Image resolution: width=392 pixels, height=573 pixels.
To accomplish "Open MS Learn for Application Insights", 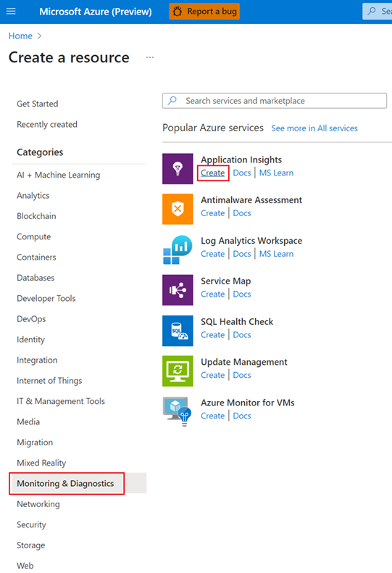I will tap(276, 173).
